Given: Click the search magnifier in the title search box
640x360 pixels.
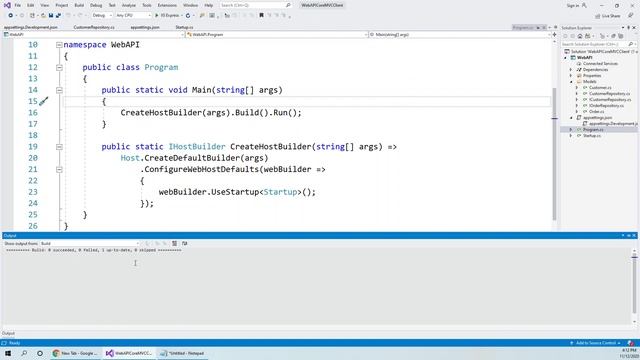Looking at the screenshot, I should pos(288,5).
